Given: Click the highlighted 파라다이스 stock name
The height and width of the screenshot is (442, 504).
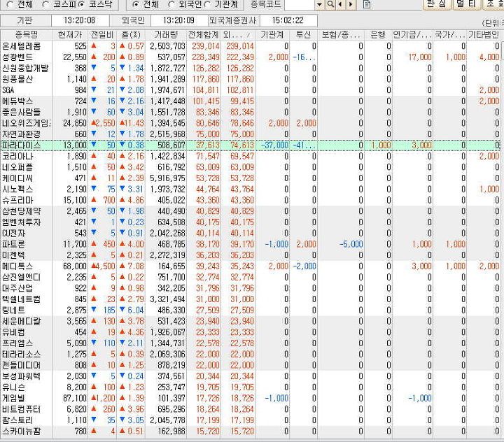Looking at the screenshot, I should [21, 145].
